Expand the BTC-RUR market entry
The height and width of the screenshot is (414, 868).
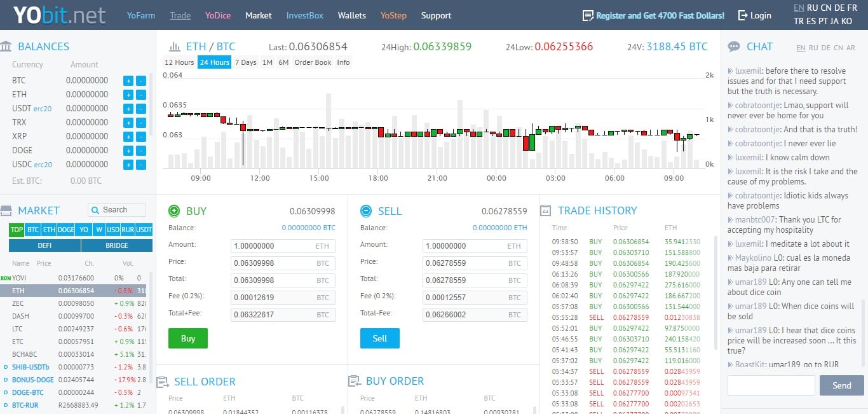point(7,405)
